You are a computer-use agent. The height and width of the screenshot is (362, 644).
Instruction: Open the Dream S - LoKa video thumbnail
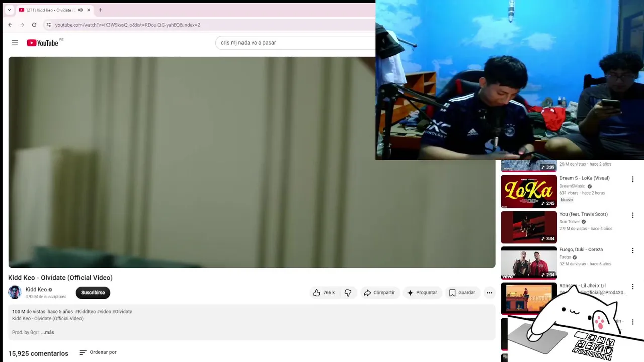point(529,191)
